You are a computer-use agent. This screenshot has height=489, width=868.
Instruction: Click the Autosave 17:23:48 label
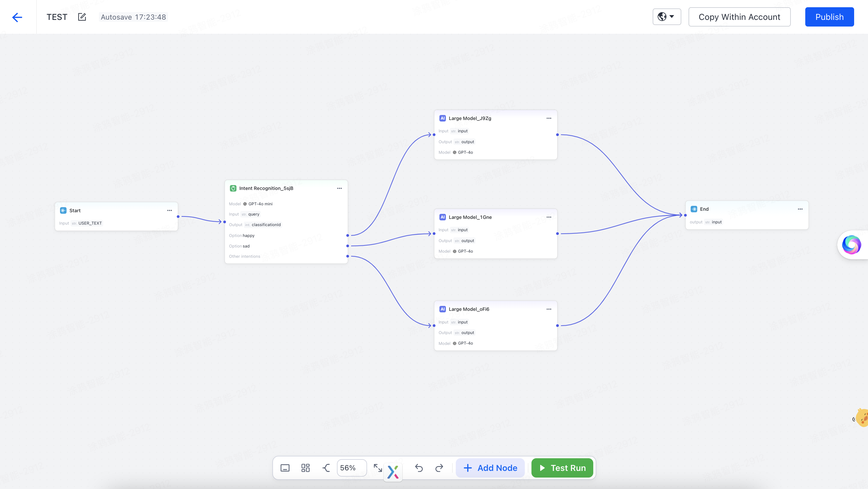pyautogui.click(x=133, y=17)
